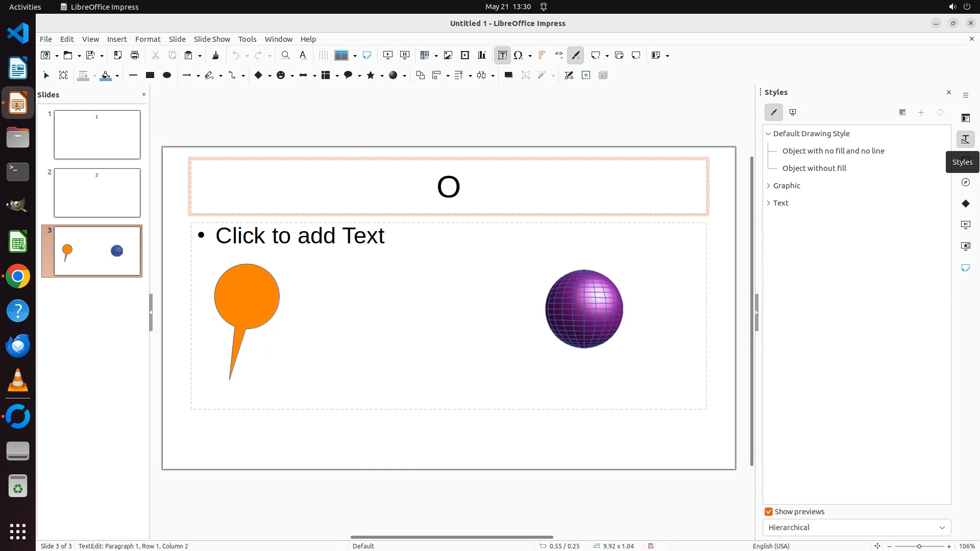Open the Navigator sidebar panel icon
This screenshot has height=551, width=980.
click(965, 183)
